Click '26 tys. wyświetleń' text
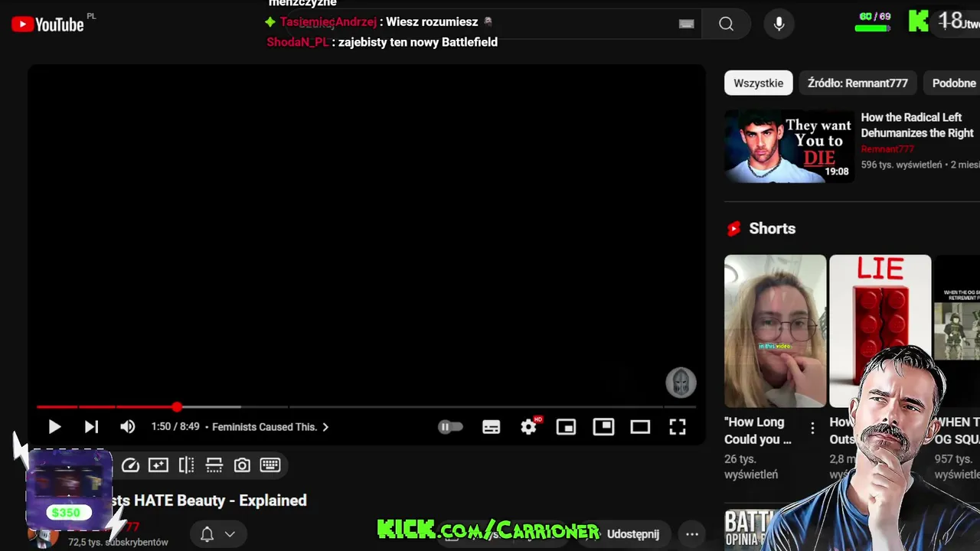 click(751, 467)
